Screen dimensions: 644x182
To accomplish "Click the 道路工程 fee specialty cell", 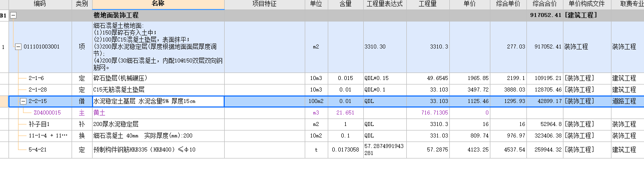I will pyautogui.click(x=627, y=101).
